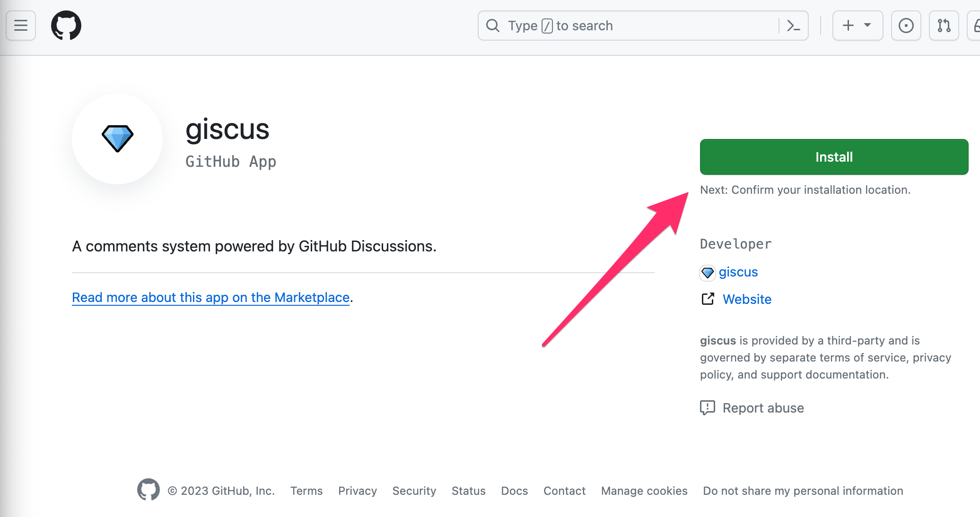Image resolution: width=980 pixels, height=517 pixels.
Task: Click the green Install button
Action: coord(833,156)
